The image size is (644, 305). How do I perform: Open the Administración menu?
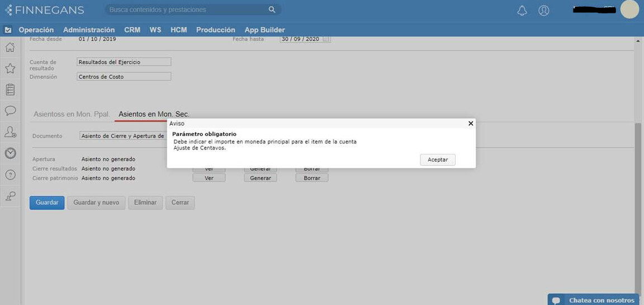(x=89, y=30)
